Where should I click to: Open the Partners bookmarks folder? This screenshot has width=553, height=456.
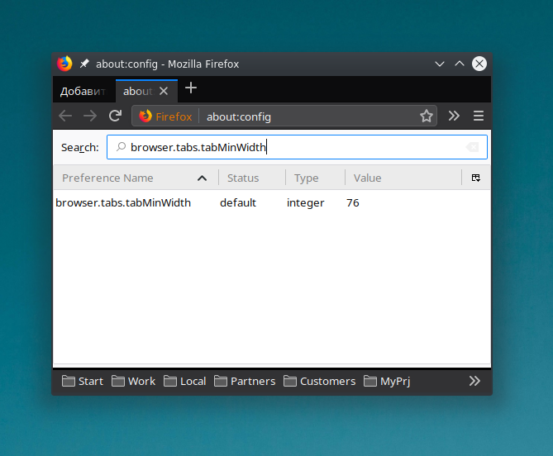[x=244, y=381]
